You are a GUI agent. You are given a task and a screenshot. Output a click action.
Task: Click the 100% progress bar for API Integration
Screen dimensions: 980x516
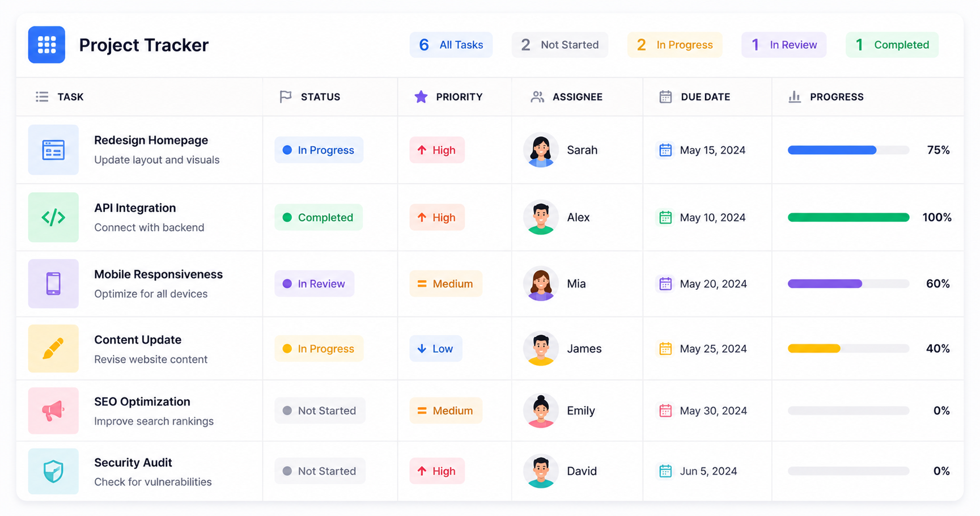pos(849,217)
